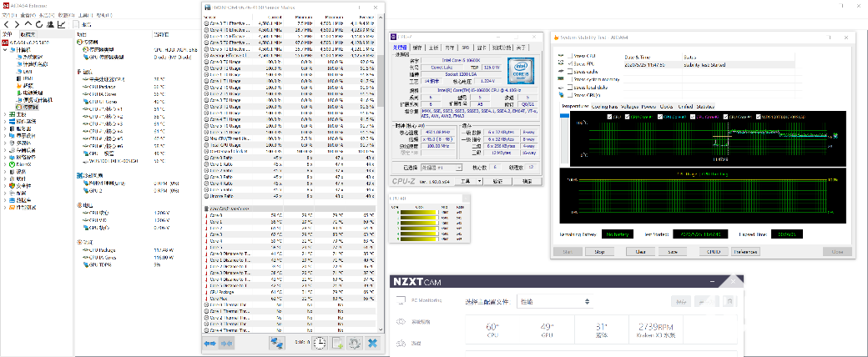Toggle Stress FPU checkbox

click(569, 63)
